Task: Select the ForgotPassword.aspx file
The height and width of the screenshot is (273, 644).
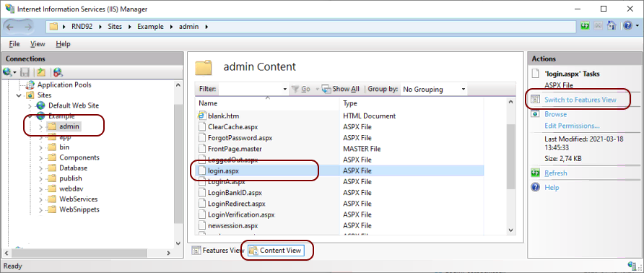Action: (240, 138)
